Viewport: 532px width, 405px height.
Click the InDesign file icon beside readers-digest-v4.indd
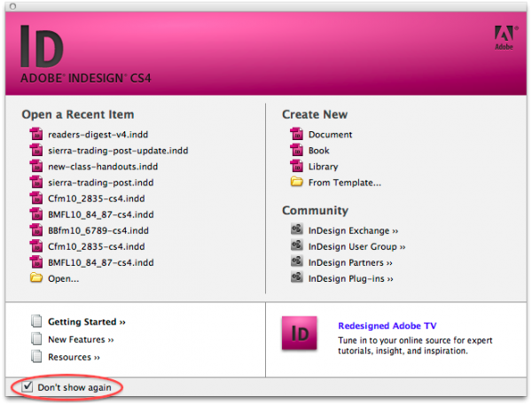(36, 135)
